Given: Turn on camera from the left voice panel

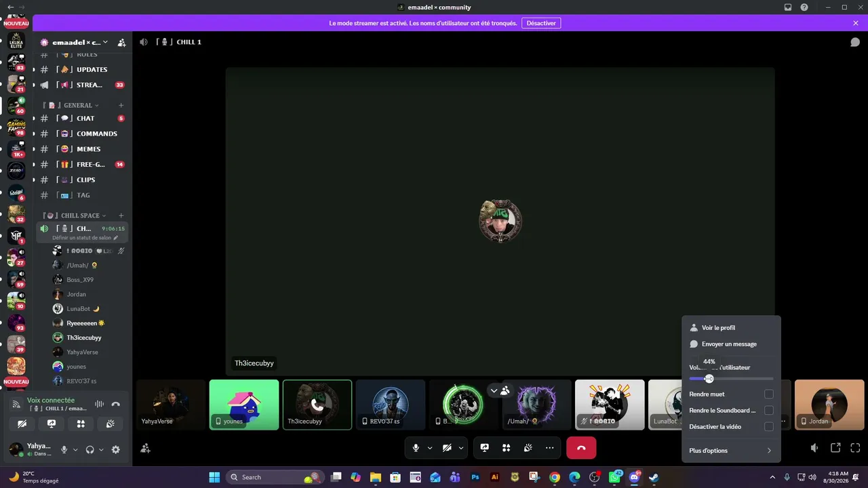Looking at the screenshot, I should [x=22, y=424].
